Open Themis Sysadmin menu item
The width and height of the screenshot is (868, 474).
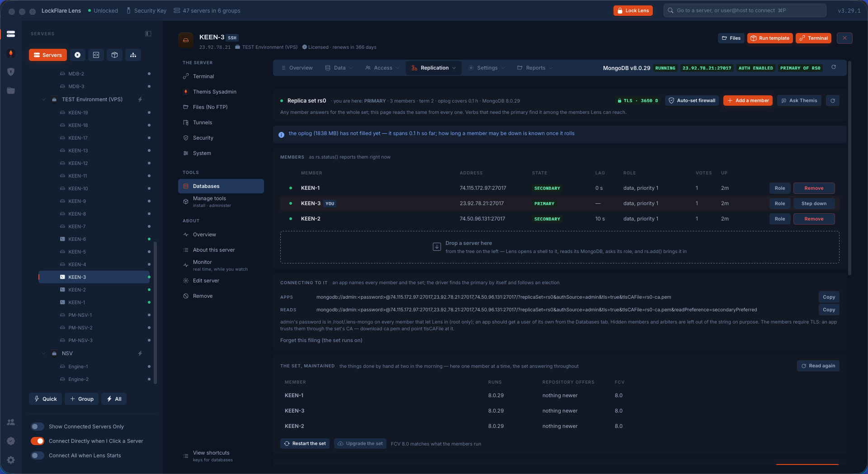[221, 92]
